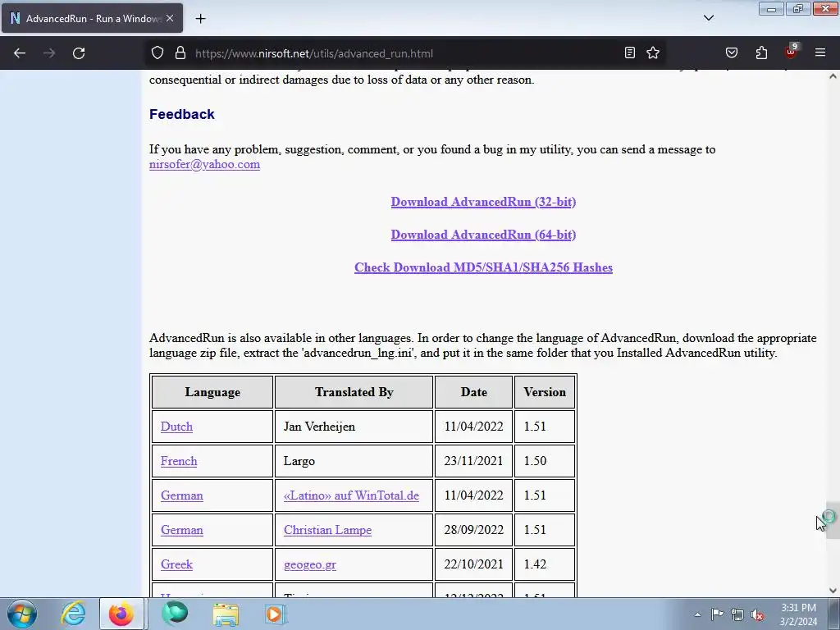Viewport: 840px width, 630px height.
Task: Select version 1.50 cell
Action: [545, 461]
